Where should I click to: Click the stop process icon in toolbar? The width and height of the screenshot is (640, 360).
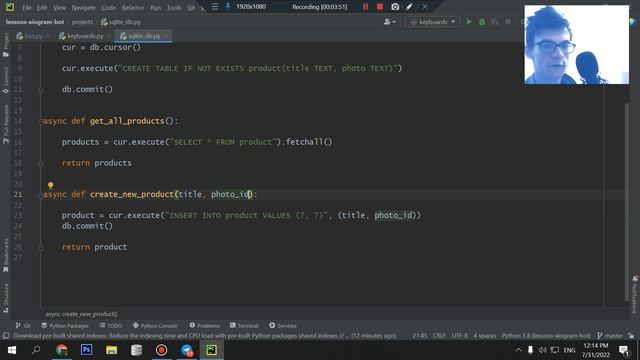(508, 22)
